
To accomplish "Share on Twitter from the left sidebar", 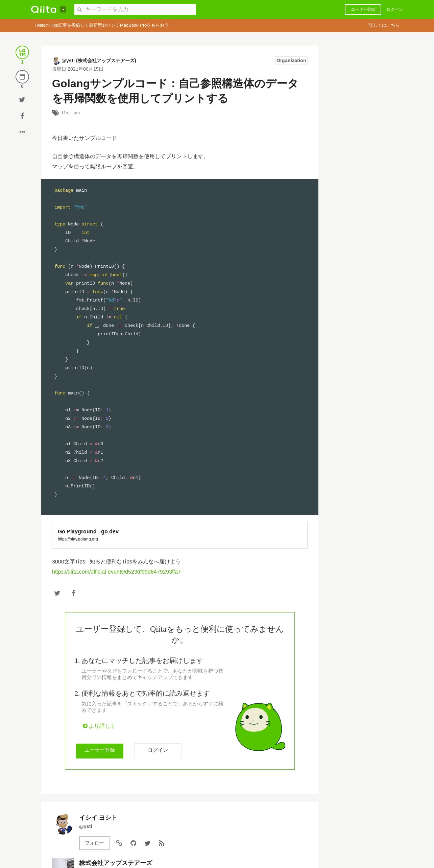I will click(22, 100).
